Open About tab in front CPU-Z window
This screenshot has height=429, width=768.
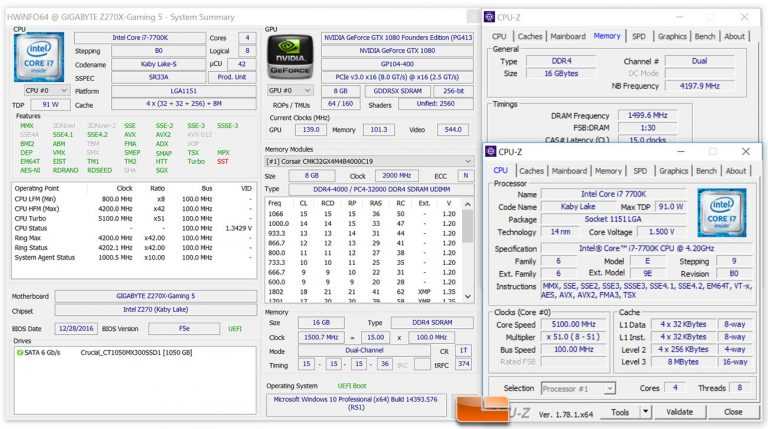click(x=736, y=171)
